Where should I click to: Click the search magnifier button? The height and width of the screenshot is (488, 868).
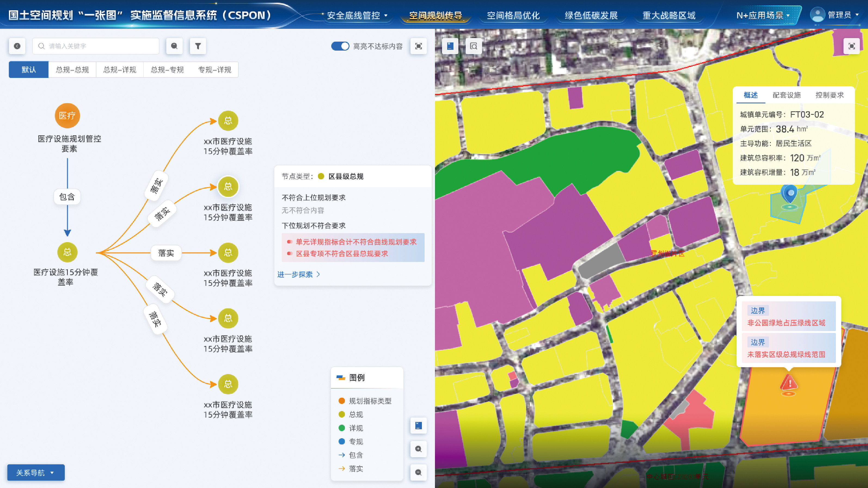(x=174, y=46)
